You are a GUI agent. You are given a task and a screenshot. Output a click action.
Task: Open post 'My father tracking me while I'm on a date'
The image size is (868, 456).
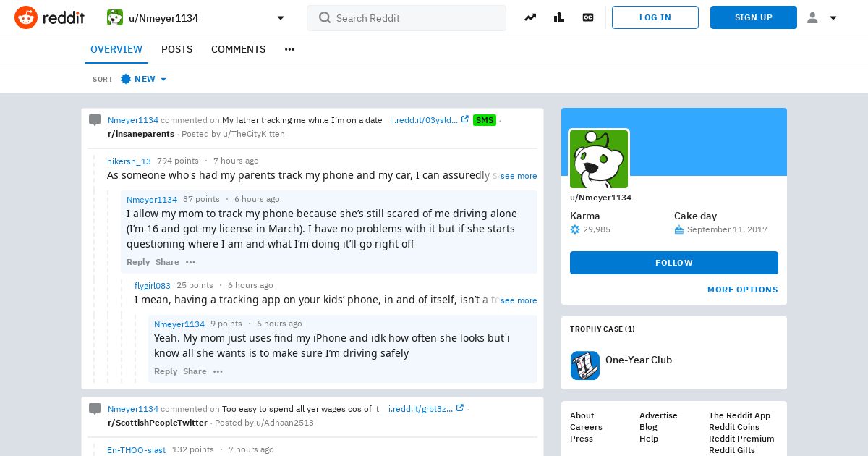click(x=302, y=120)
